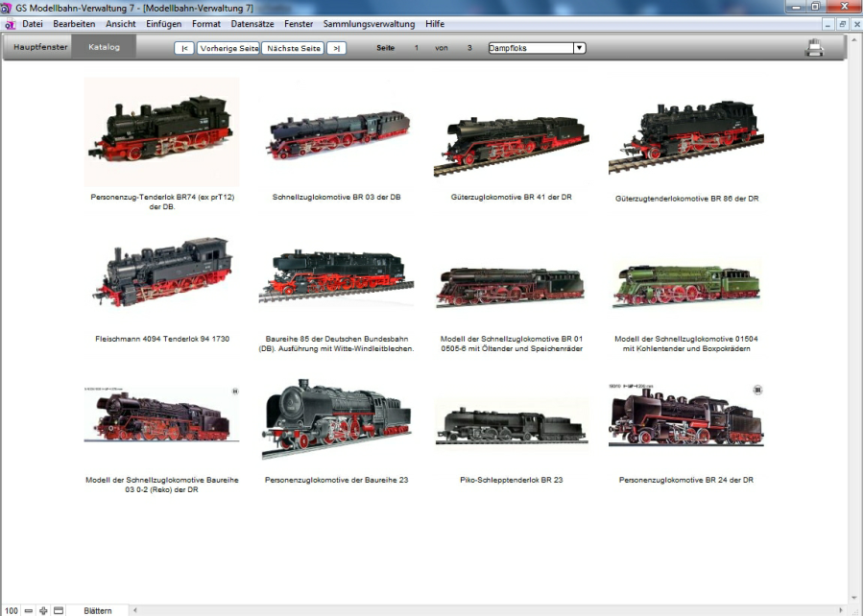Switch to the Hauptfenster tab

tap(40, 47)
